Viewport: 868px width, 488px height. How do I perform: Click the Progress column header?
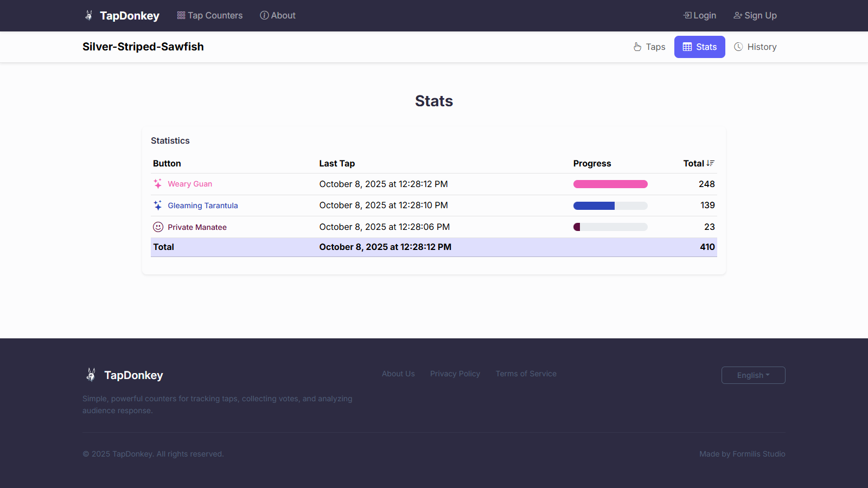(x=592, y=163)
